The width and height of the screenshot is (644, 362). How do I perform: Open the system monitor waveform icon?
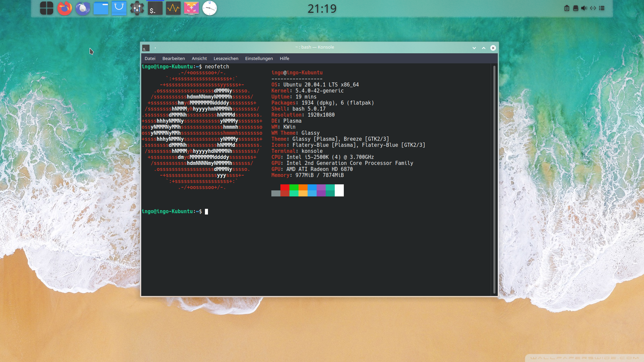click(x=173, y=8)
